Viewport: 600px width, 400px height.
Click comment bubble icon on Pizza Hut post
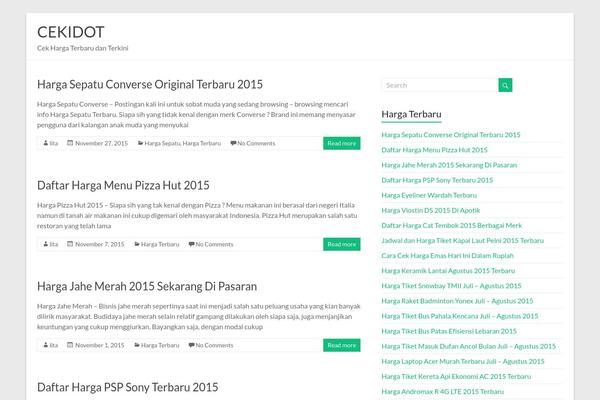191,244
